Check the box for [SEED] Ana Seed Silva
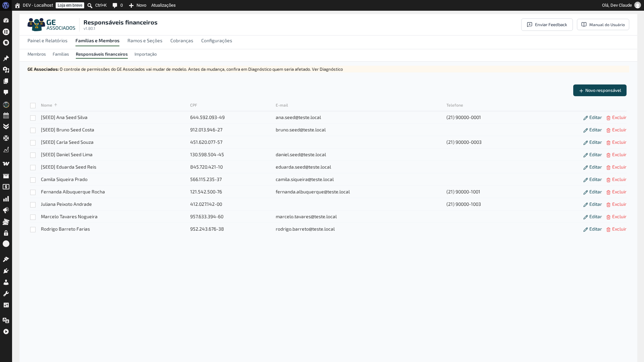This screenshot has width=644, height=362. click(x=33, y=118)
